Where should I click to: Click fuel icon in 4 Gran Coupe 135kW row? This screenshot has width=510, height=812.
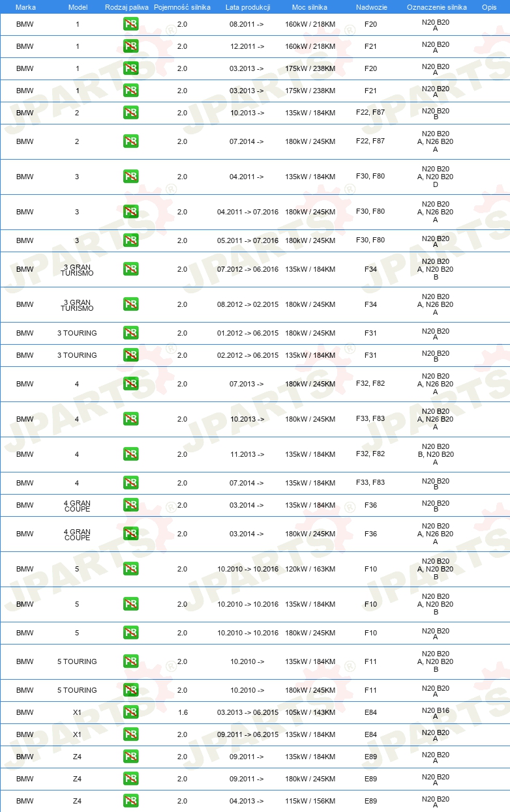click(130, 505)
